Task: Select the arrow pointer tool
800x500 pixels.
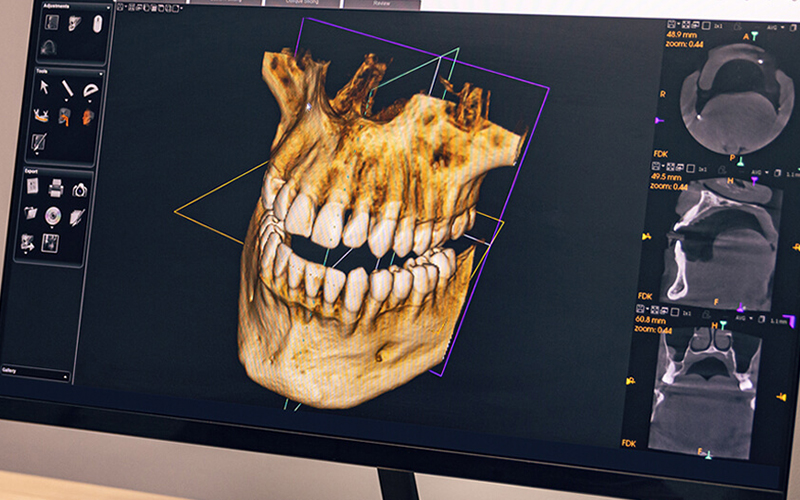Action: pyautogui.click(x=45, y=87)
